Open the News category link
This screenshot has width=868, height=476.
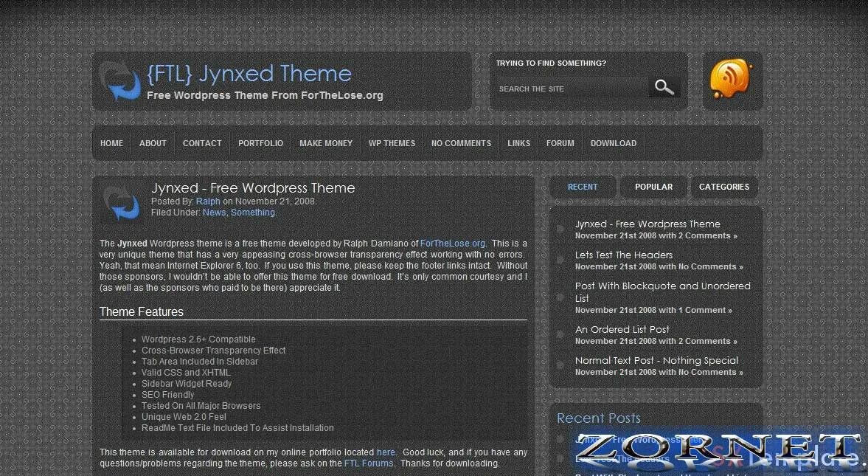pos(214,213)
